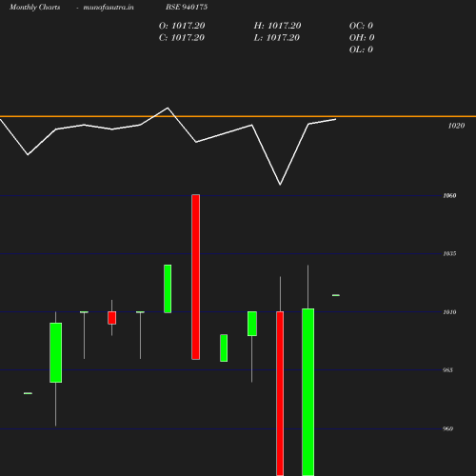Click the 'OL: 0' reading
Image resolution: width=476 pixels, height=476 pixels.
(361, 50)
